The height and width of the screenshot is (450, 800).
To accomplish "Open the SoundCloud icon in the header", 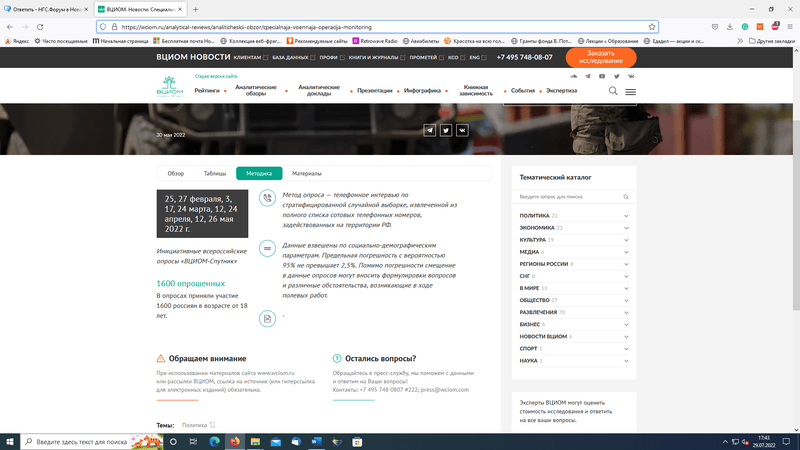I will (x=573, y=76).
